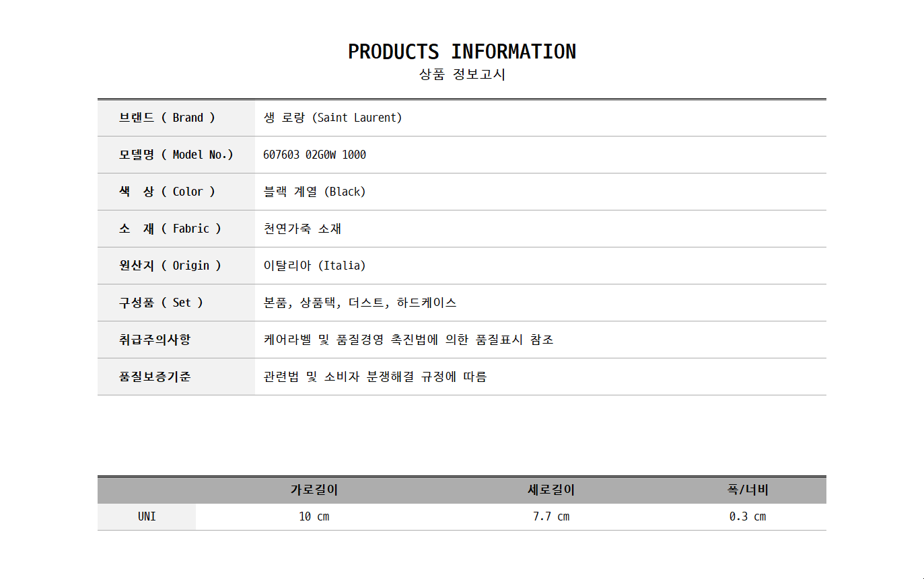Image resolution: width=924 pixels, height=579 pixels.
Task: Select the UNI size row label
Action: click(x=147, y=516)
